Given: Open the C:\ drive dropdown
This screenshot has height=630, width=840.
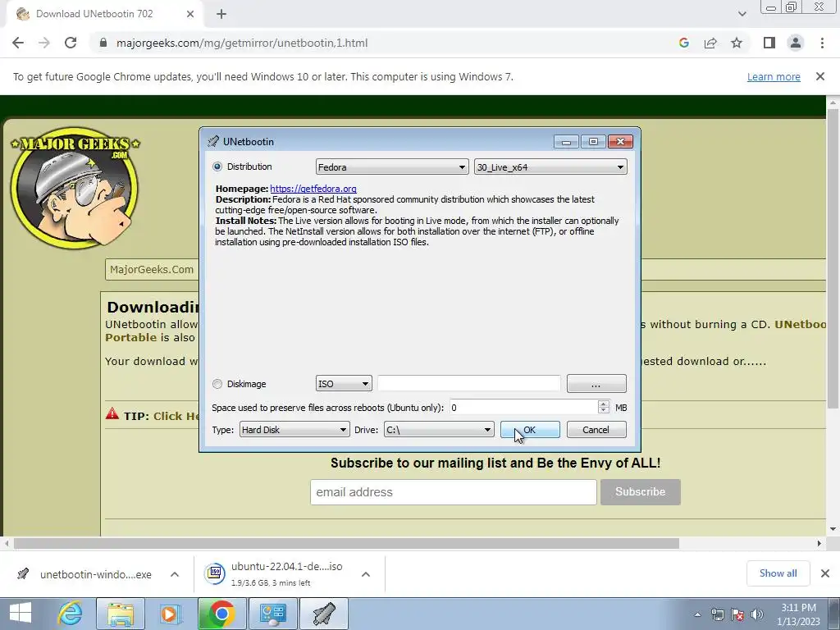Looking at the screenshot, I should (439, 430).
